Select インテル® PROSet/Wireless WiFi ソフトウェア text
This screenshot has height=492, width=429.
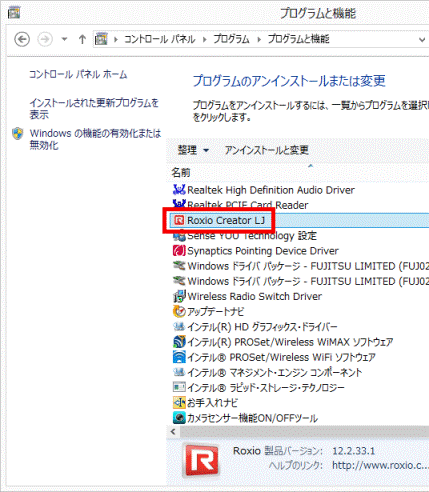tap(281, 357)
